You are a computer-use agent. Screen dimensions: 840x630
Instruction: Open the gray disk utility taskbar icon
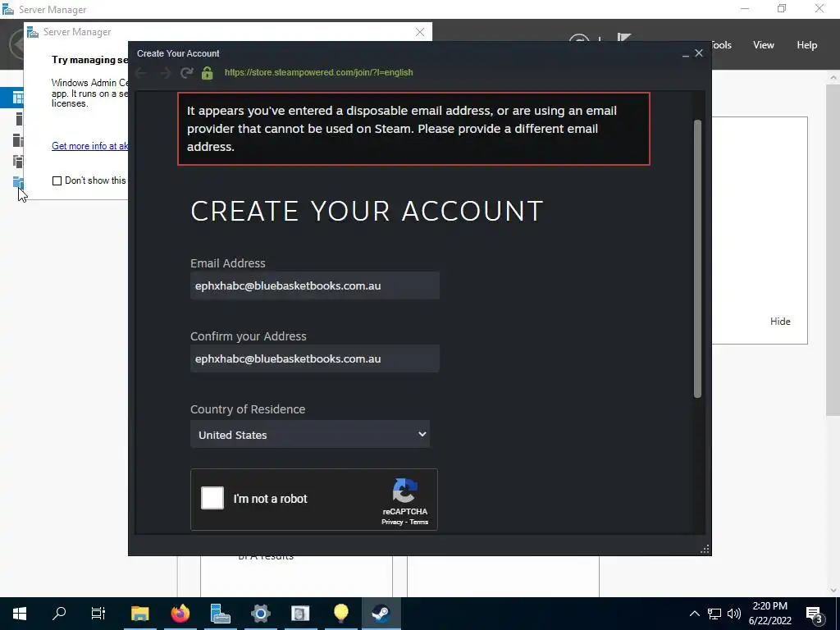[x=300, y=614]
